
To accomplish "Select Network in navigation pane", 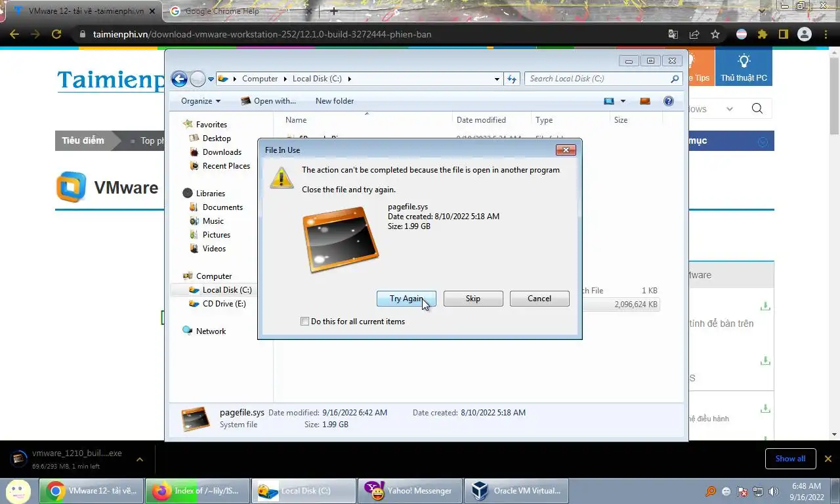I will [211, 331].
